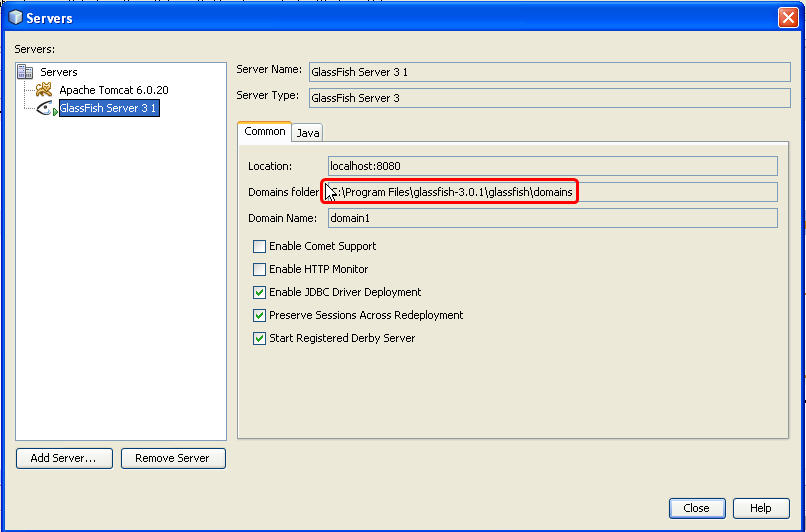Select the Servers root tree label
The image size is (806, 532).
pos(59,72)
